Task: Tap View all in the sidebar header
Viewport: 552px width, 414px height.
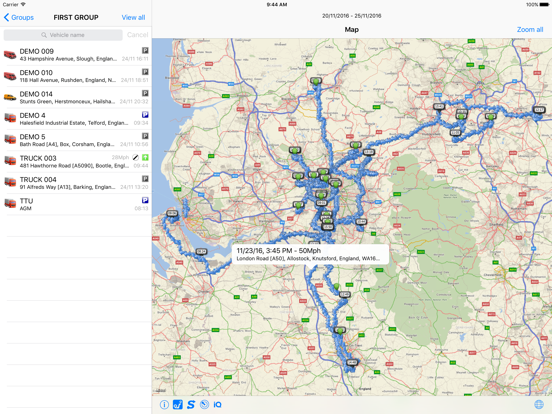Action: click(x=133, y=17)
